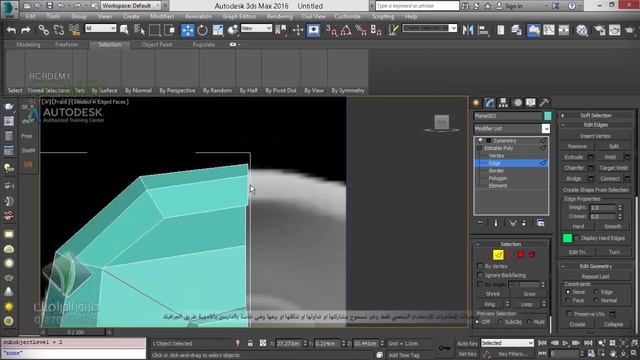Image resolution: width=640 pixels, height=360 pixels.
Task: Toggle the Percent Snap icon
Action: pos(361,30)
